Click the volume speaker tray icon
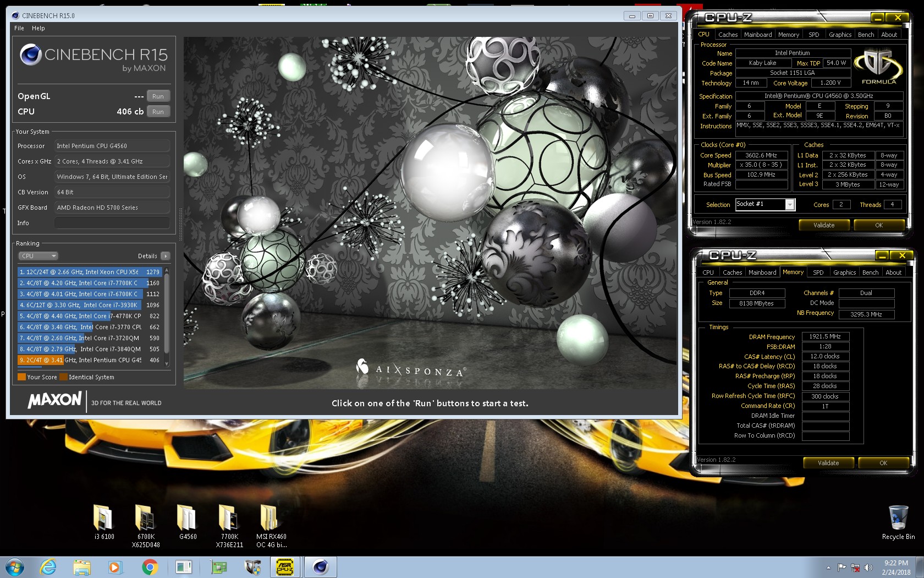 (x=868, y=567)
